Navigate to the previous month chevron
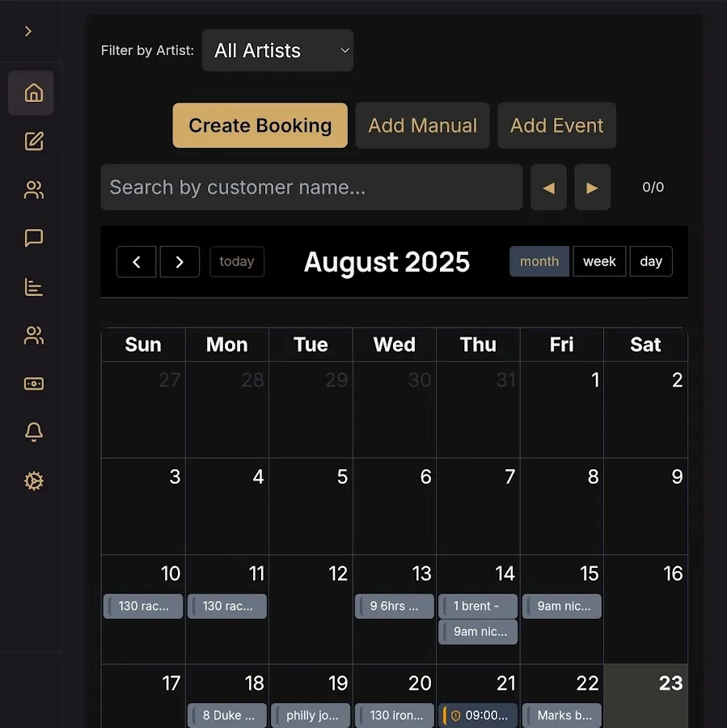 pos(137,262)
